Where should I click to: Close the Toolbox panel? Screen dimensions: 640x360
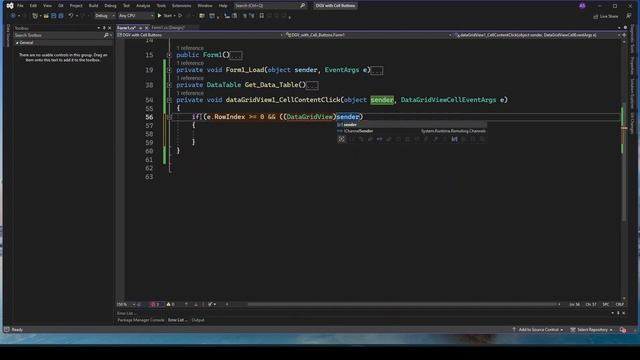coord(109,28)
